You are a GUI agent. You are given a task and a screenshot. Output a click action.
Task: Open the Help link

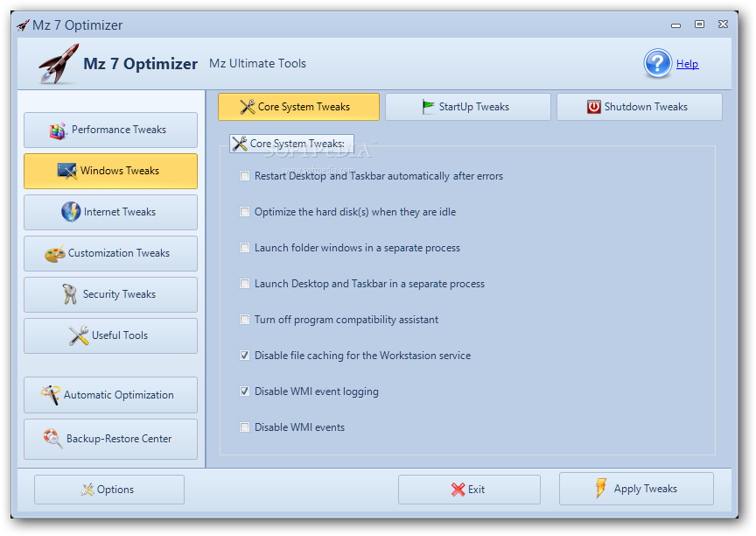(687, 64)
